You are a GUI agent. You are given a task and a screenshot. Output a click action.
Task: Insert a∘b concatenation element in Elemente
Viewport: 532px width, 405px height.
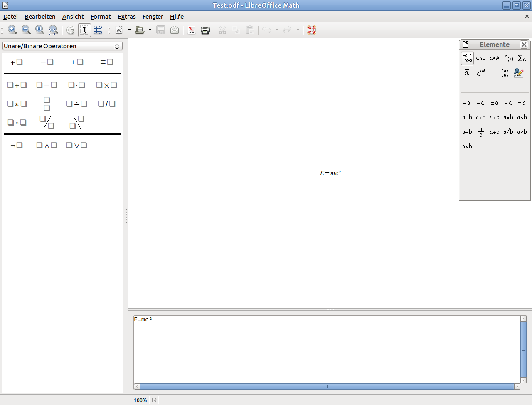click(x=467, y=146)
